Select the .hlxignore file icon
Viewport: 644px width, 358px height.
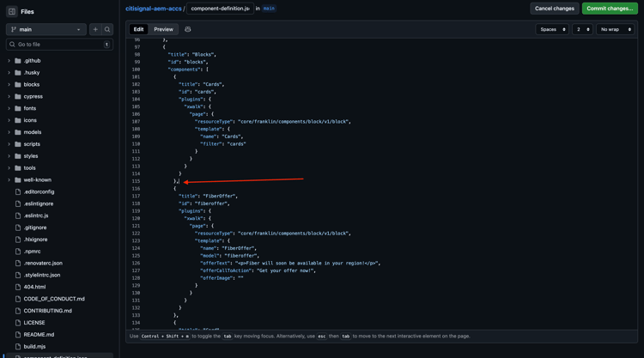pyautogui.click(x=18, y=240)
